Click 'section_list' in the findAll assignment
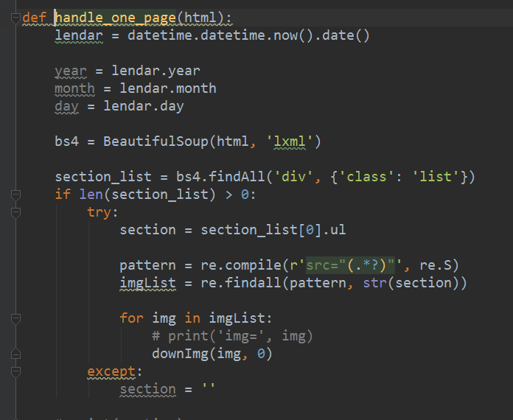The image size is (513, 420). (103, 177)
